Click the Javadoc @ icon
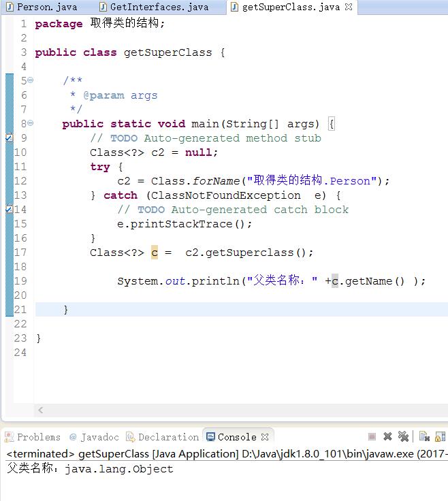The image size is (448, 501). [x=73, y=437]
